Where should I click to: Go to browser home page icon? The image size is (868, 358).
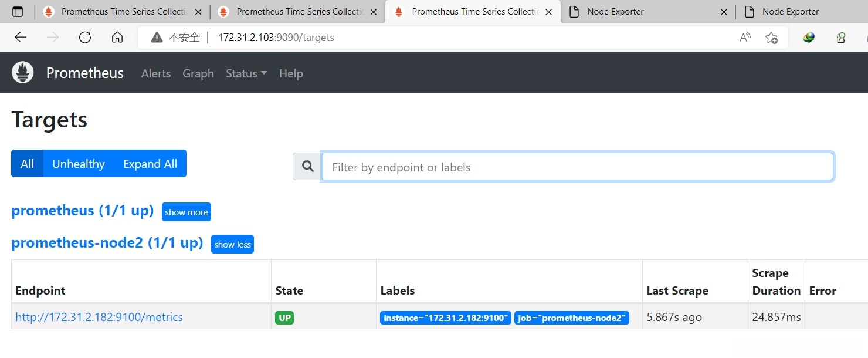(117, 38)
